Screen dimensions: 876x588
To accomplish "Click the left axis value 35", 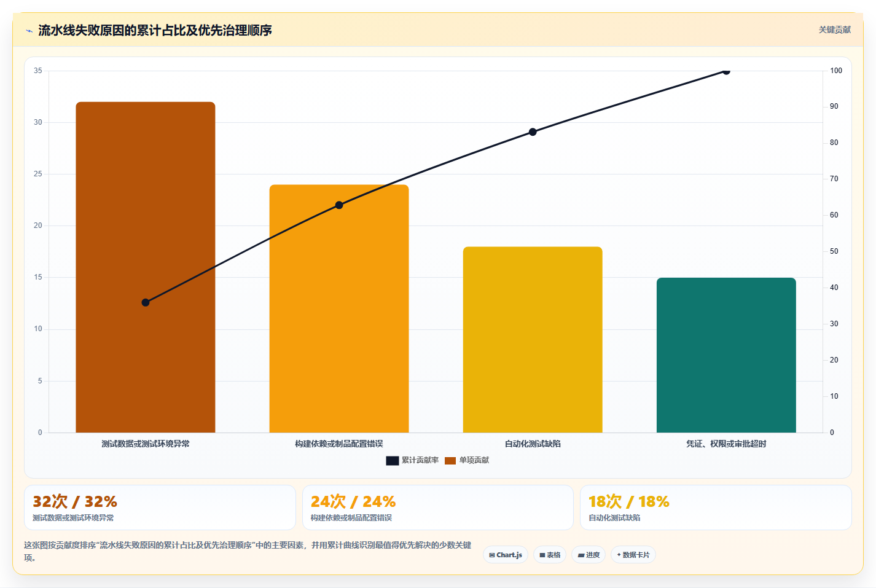I will pos(38,71).
